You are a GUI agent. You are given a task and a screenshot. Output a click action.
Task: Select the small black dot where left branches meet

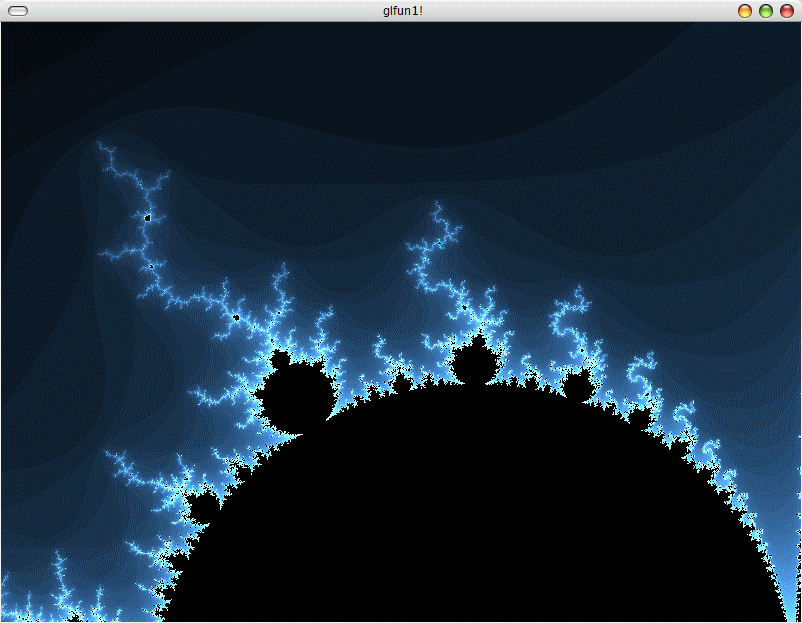tap(236, 318)
